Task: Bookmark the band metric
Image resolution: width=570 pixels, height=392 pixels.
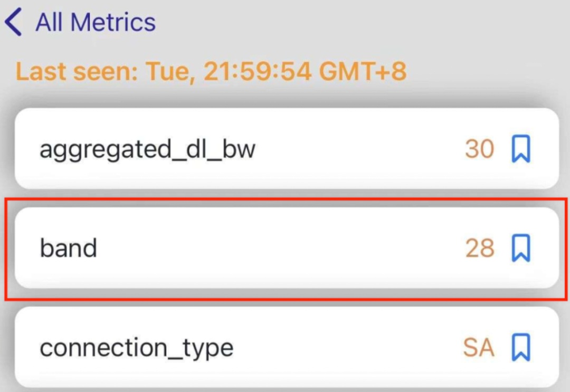Action: pos(521,248)
